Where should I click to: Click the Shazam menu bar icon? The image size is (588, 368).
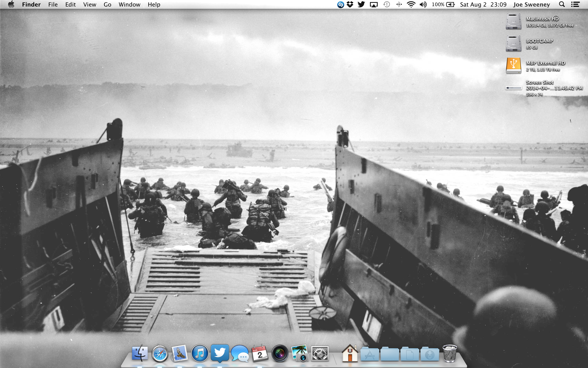click(341, 4)
